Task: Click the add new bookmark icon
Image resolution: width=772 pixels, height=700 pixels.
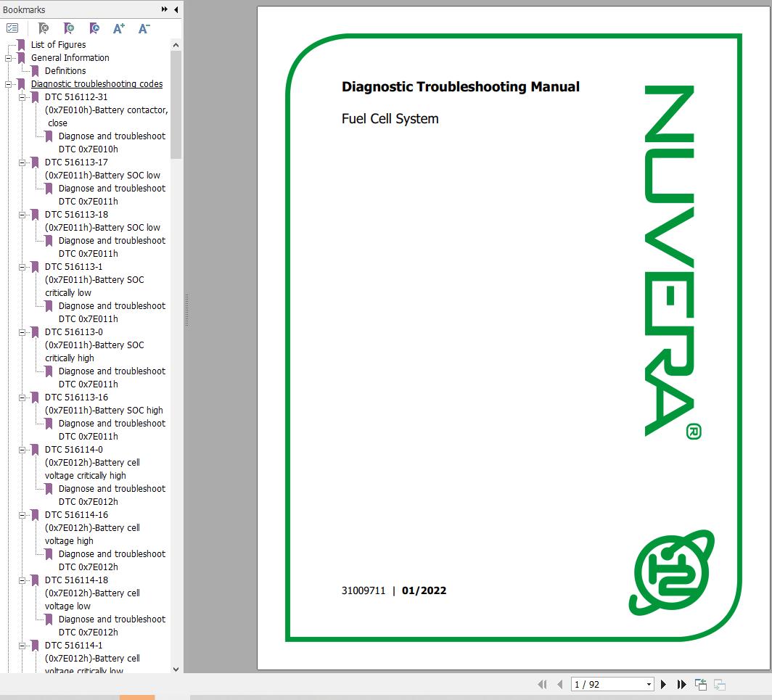Action: pos(69,28)
